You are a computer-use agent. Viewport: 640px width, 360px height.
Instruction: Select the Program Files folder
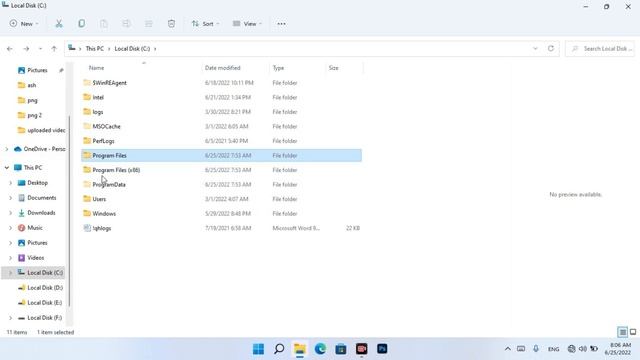[221, 156]
